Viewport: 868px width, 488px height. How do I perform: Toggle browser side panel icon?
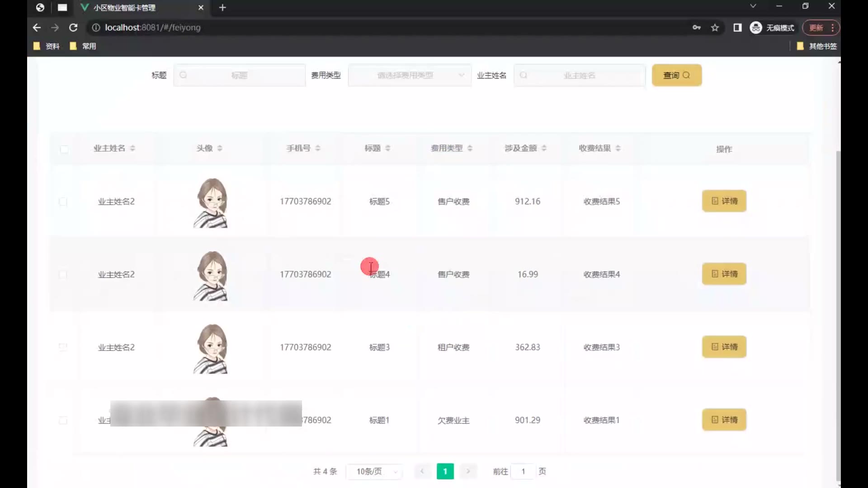737,28
